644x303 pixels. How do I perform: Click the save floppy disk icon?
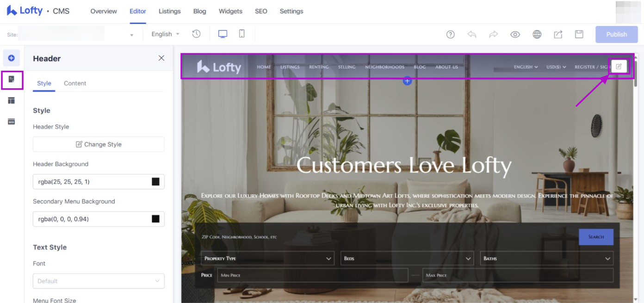579,34
